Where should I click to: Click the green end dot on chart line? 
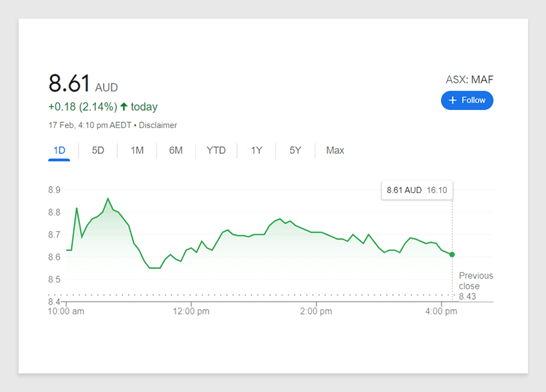452,254
